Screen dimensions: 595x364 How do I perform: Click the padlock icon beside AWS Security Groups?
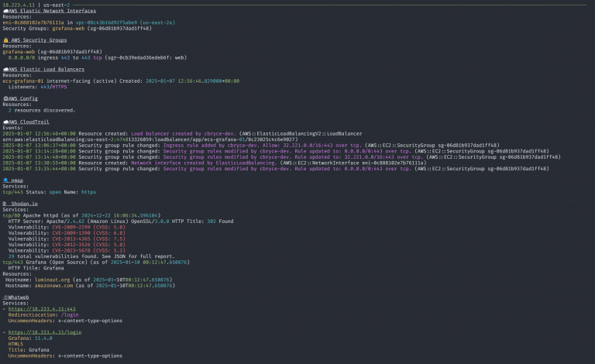[x=5, y=39]
